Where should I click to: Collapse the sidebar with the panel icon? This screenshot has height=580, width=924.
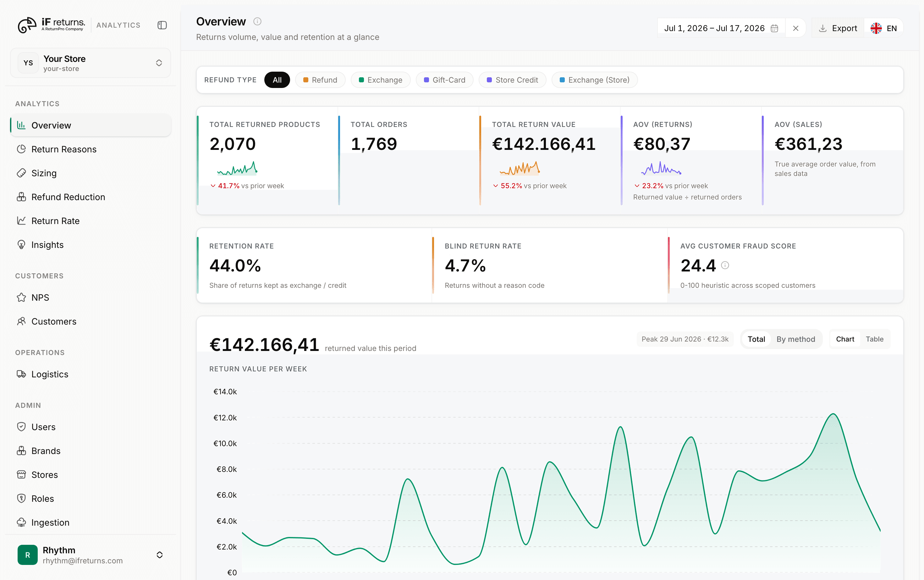[162, 25]
